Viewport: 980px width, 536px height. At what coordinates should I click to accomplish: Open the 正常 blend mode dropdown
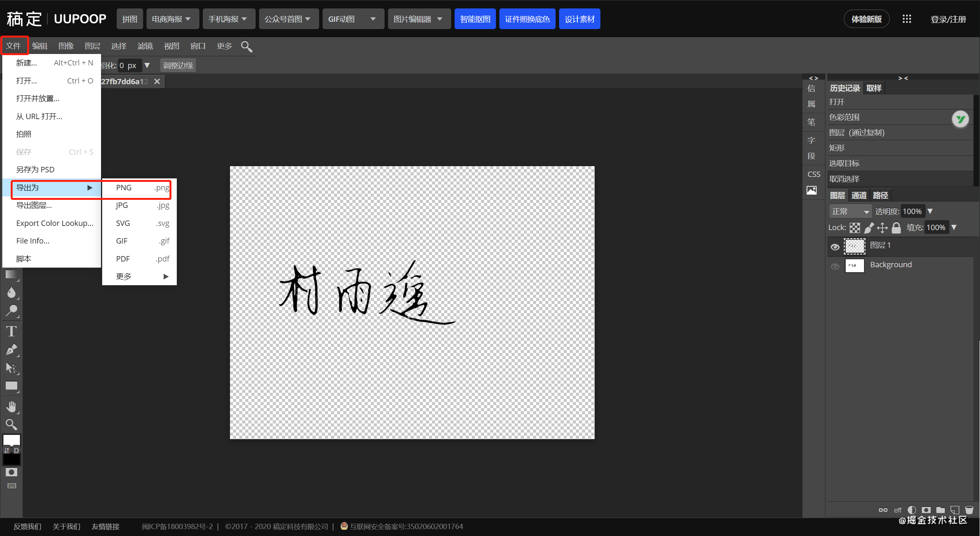click(850, 211)
